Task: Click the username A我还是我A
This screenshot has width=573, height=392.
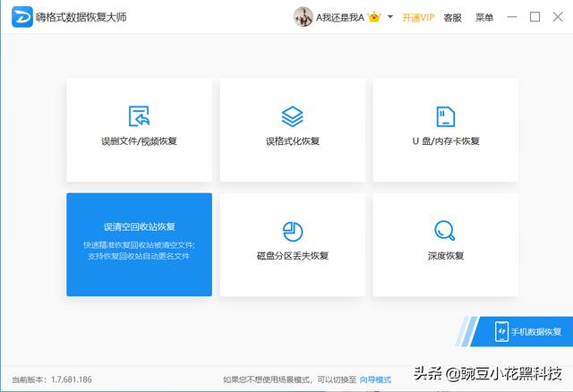Action: (x=340, y=17)
